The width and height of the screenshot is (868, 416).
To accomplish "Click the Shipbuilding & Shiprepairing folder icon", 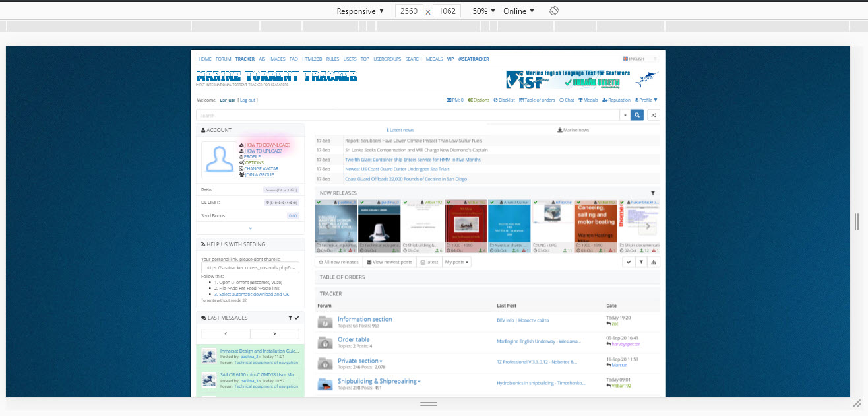I will [325, 384].
